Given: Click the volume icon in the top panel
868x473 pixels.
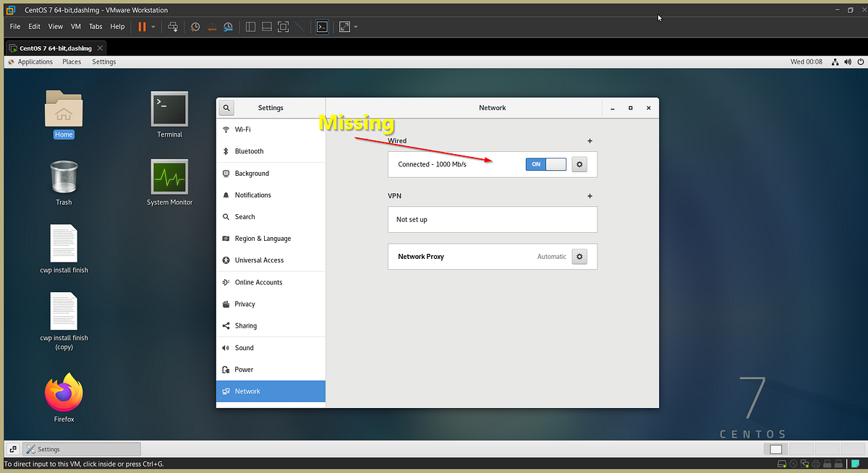Looking at the screenshot, I should tap(848, 61).
